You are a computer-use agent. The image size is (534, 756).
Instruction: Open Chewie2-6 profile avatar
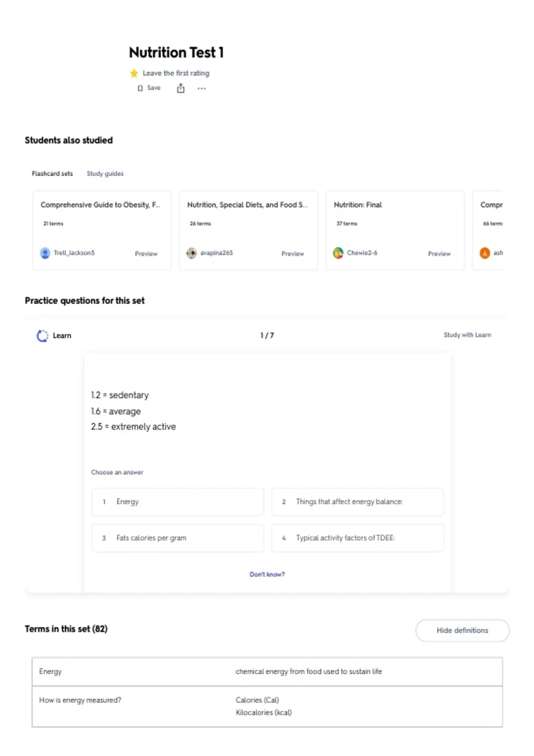[x=338, y=253]
